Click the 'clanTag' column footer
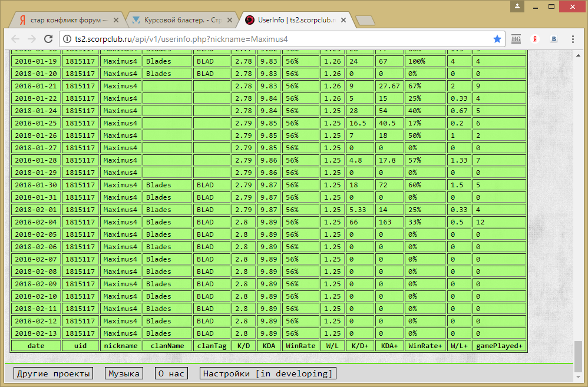 pyautogui.click(x=212, y=346)
